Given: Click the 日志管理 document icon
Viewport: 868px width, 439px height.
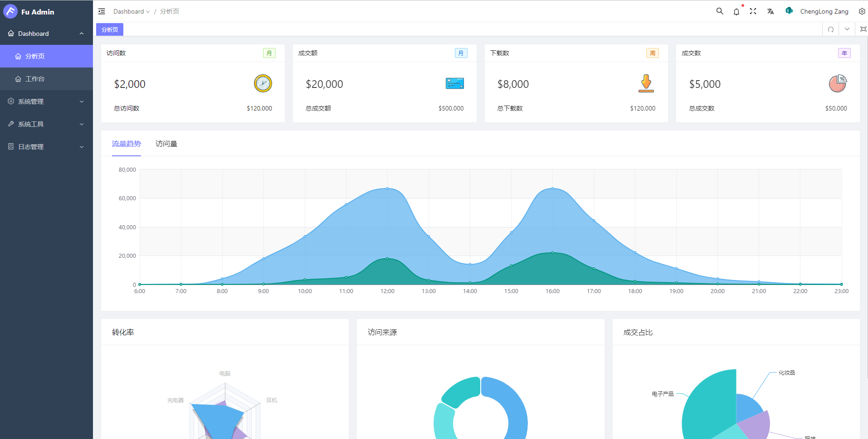Looking at the screenshot, I should [x=11, y=146].
